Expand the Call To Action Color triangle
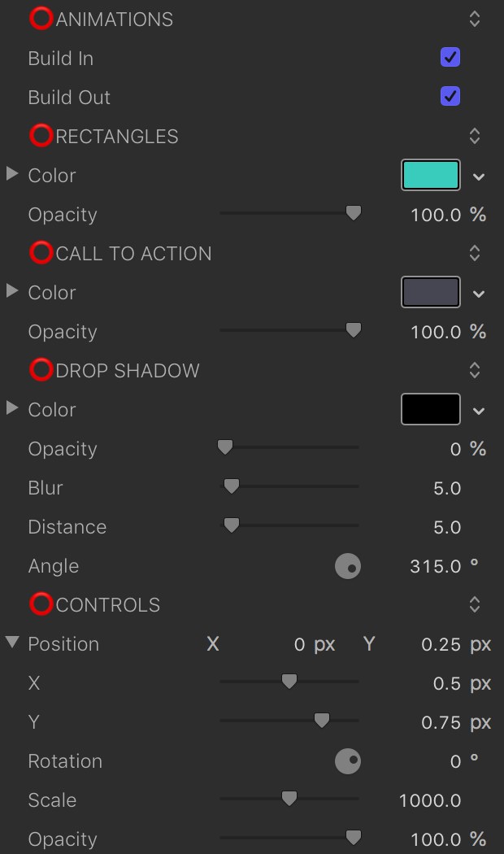This screenshot has width=504, height=854. [12, 291]
